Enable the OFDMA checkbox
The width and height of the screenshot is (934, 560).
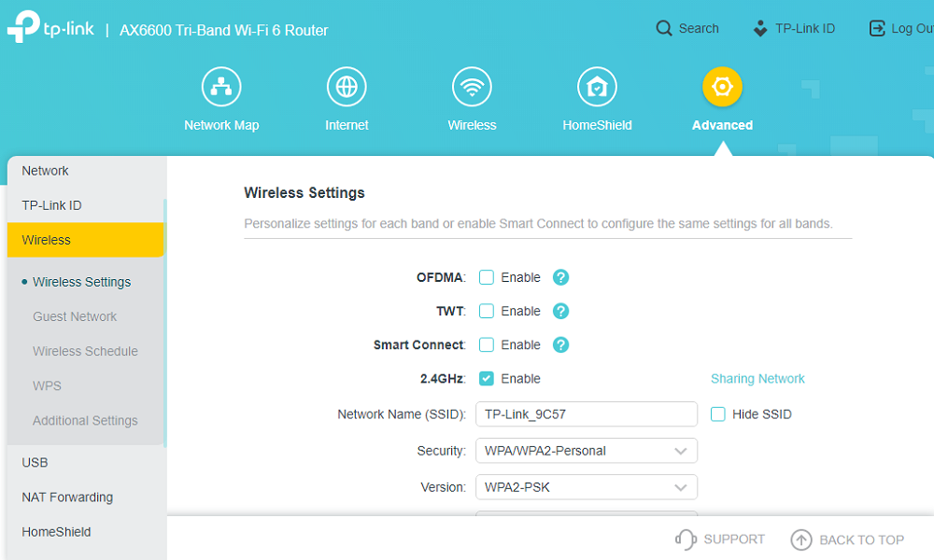pos(487,277)
